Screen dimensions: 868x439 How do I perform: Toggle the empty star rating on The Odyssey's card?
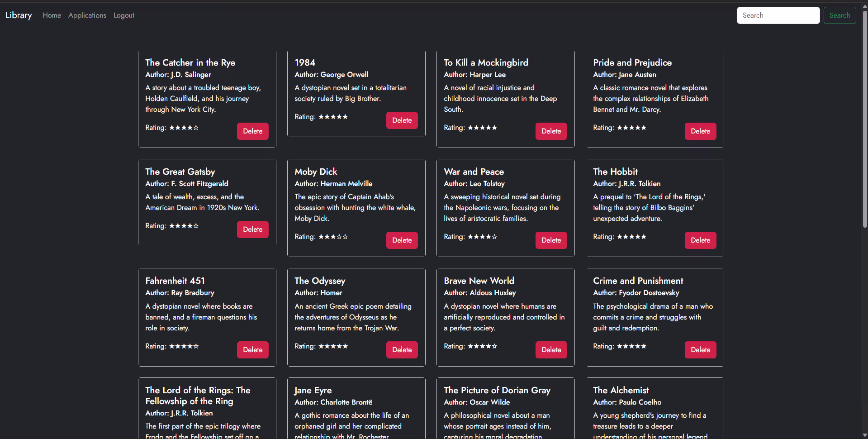point(345,346)
